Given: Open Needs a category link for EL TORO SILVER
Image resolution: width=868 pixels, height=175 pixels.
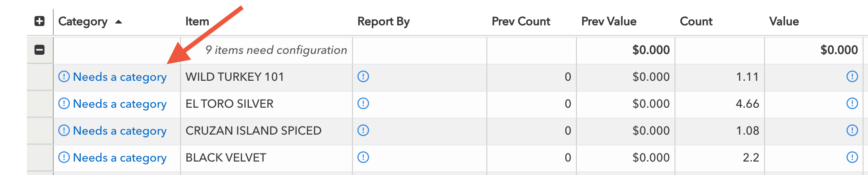Looking at the screenshot, I should (x=112, y=104).
